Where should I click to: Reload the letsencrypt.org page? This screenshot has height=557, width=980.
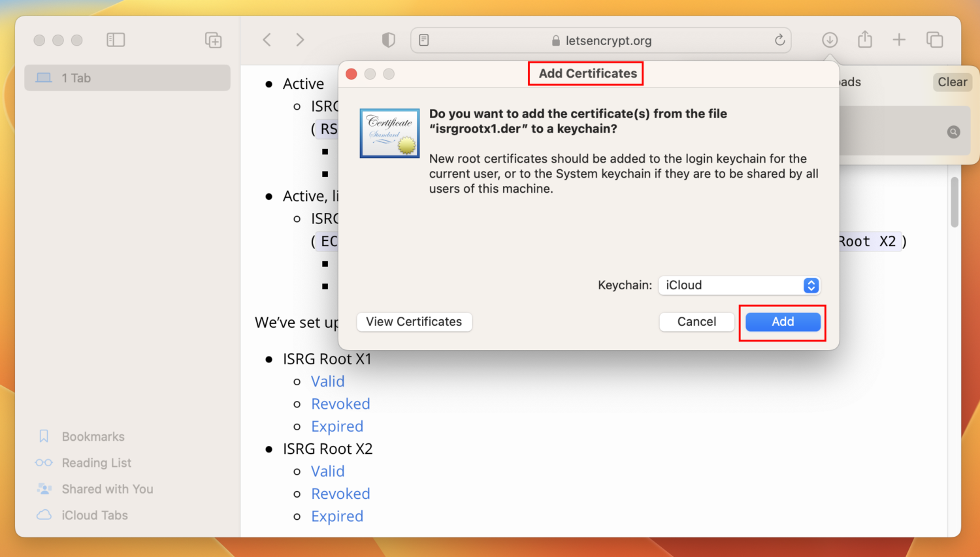click(x=779, y=40)
